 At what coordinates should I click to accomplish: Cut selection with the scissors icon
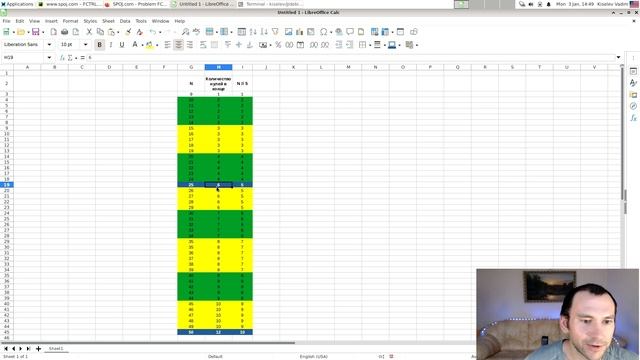(89, 32)
